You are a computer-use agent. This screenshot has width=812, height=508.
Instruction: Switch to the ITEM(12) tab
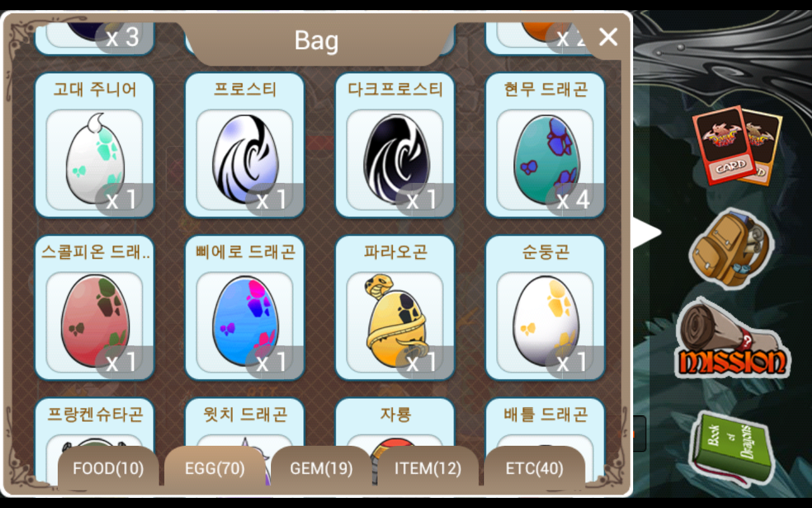428,469
